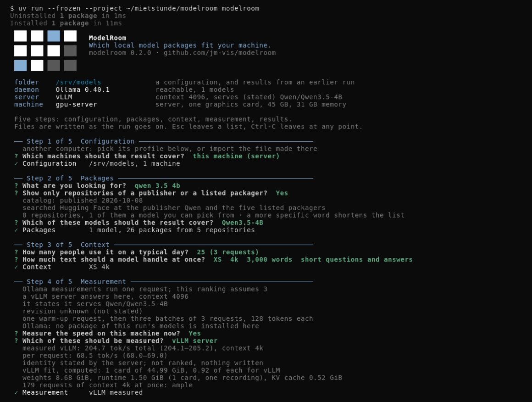Viewport: 532px width, 402px height.
Task: Click the 'server, one graphics card, 45 GB' description
Action: click(251, 105)
